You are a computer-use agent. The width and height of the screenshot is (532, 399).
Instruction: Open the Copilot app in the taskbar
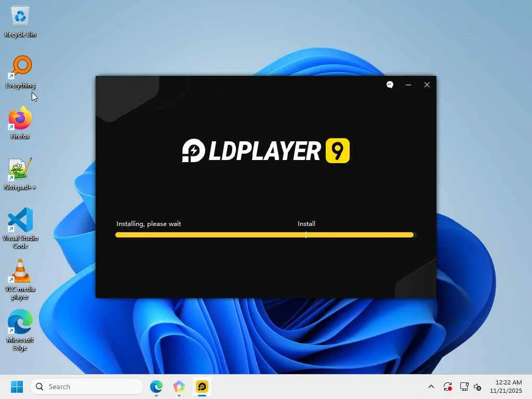pos(179,387)
